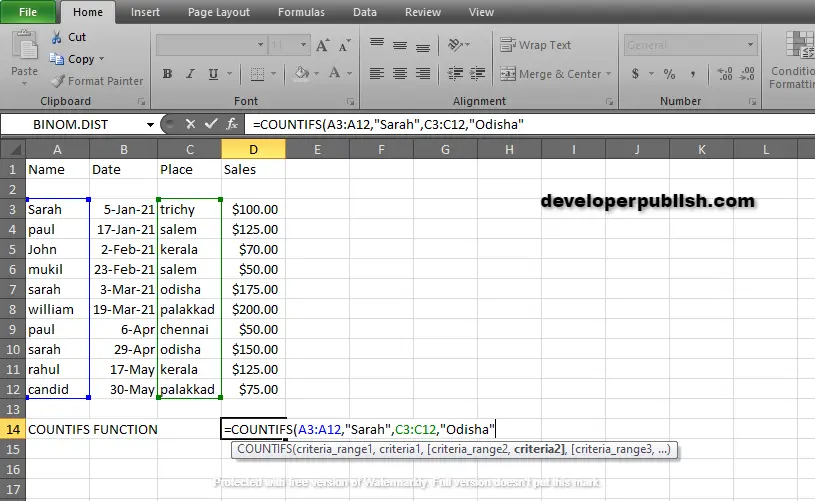The width and height of the screenshot is (815, 501).
Task: Click the Cut scissors icon
Action: [56, 37]
